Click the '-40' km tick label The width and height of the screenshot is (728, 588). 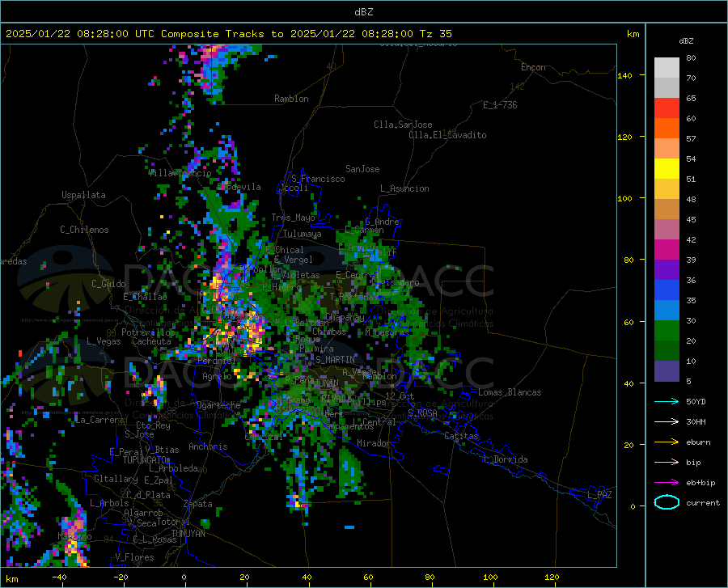pyautogui.click(x=59, y=577)
